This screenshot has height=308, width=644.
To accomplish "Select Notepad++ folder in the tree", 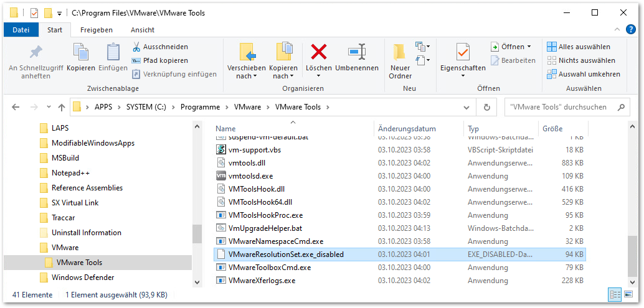I will (70, 172).
